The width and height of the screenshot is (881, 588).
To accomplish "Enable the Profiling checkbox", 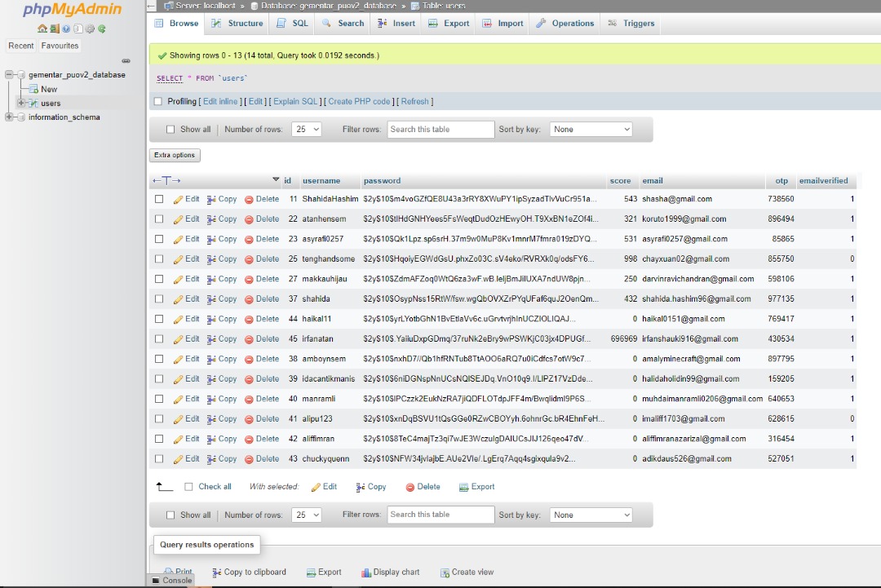I will tap(158, 102).
